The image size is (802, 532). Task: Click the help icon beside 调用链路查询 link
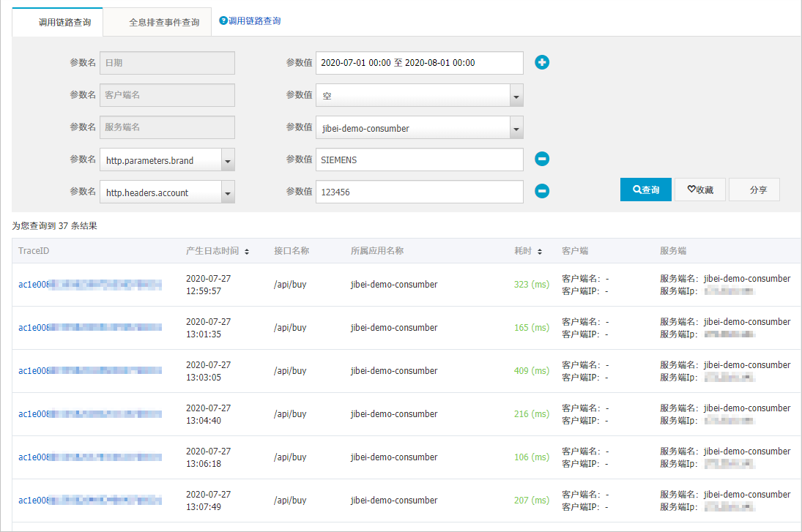point(223,20)
